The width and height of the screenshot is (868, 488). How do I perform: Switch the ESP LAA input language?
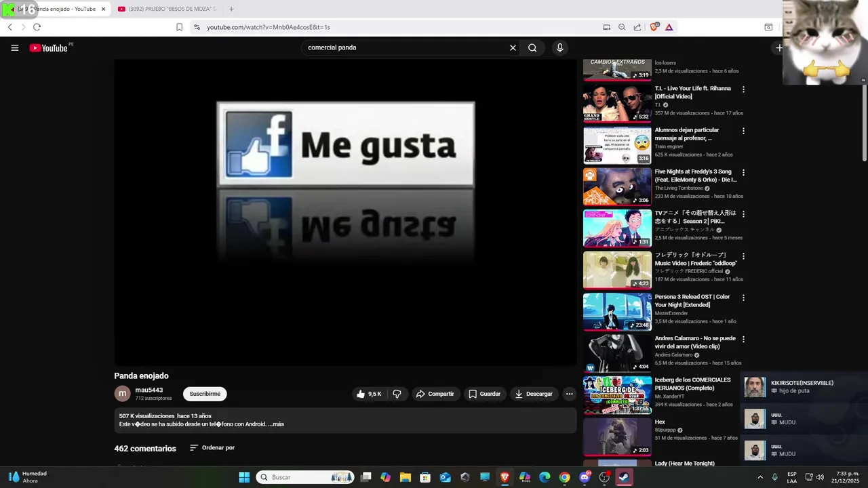pyautogui.click(x=792, y=477)
